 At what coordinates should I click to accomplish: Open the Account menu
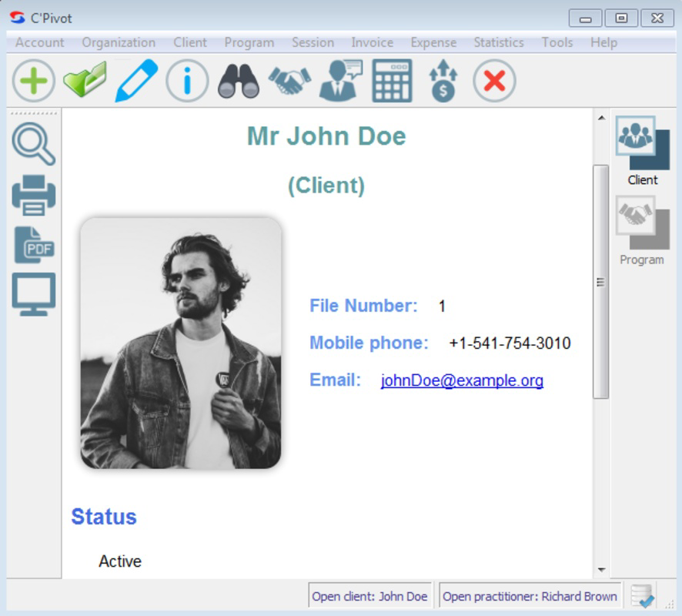tap(39, 42)
